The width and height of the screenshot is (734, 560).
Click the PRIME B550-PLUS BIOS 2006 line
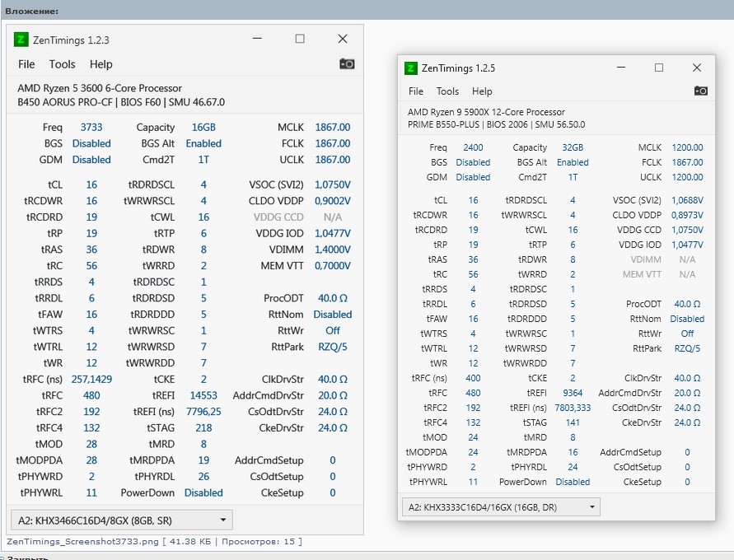pos(496,124)
